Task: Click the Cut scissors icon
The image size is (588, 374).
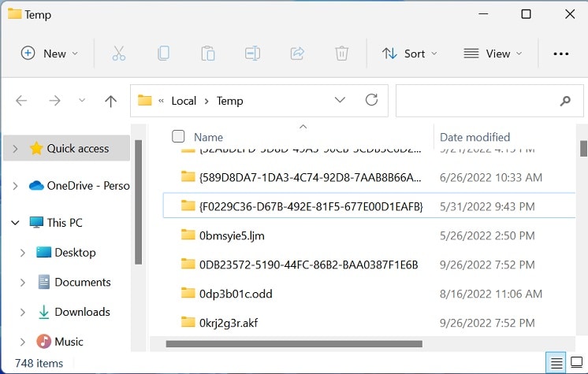Action: (x=119, y=54)
